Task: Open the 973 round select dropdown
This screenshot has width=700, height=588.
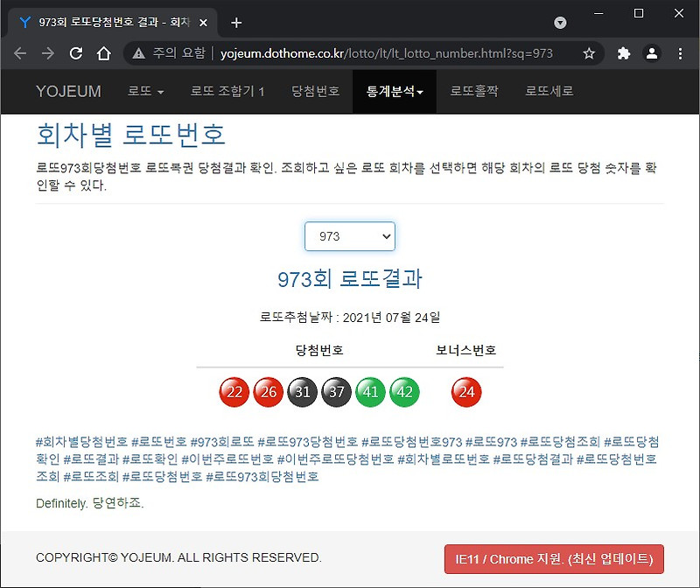Action: tap(350, 236)
